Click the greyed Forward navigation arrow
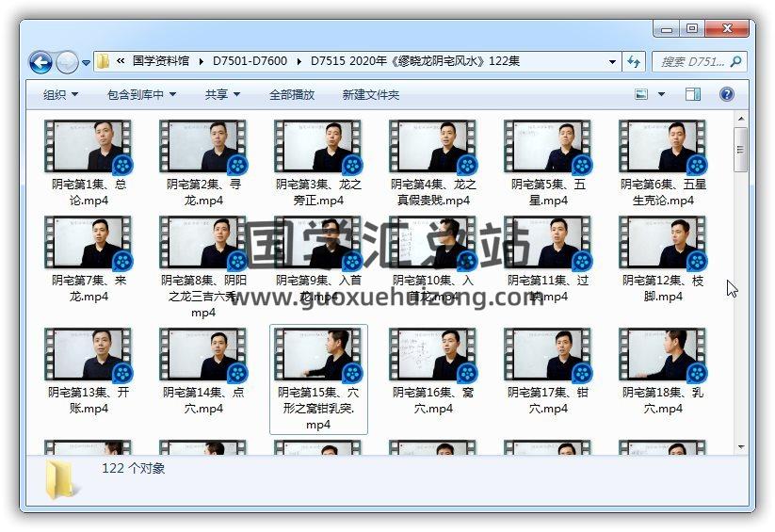This screenshot has width=775, height=532. (x=67, y=62)
